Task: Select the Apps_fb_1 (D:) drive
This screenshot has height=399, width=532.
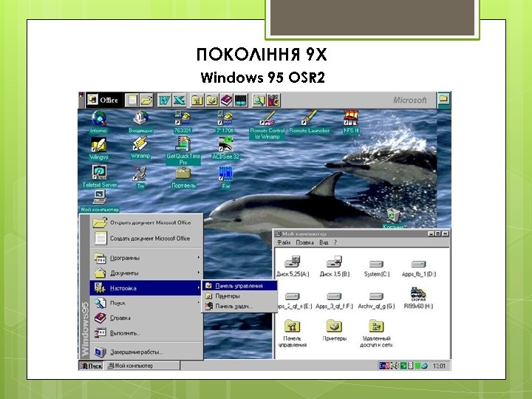Action: [x=419, y=268]
